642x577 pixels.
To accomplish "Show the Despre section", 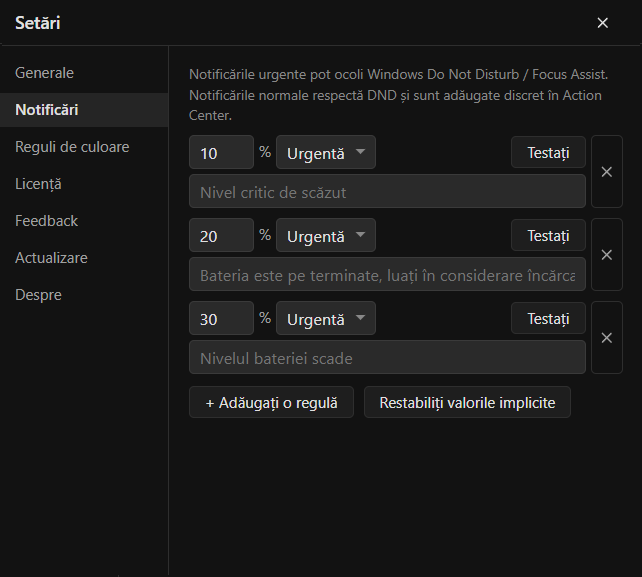I will 84,295.
